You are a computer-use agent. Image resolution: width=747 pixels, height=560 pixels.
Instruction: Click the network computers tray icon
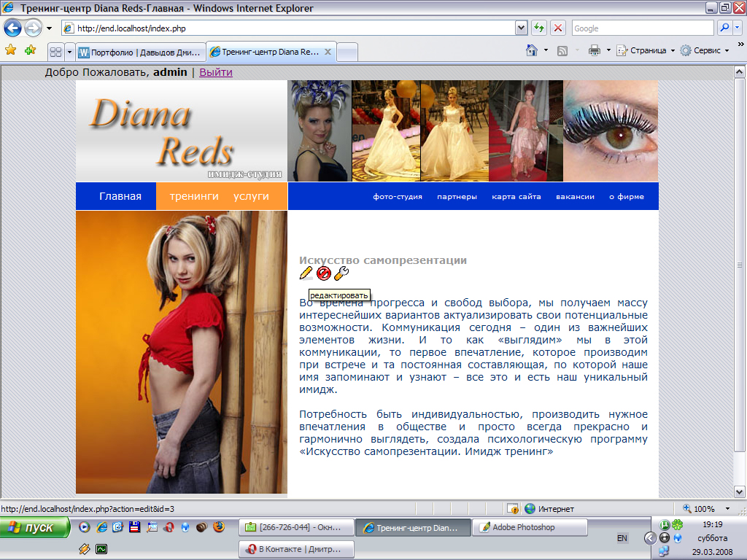(x=664, y=552)
